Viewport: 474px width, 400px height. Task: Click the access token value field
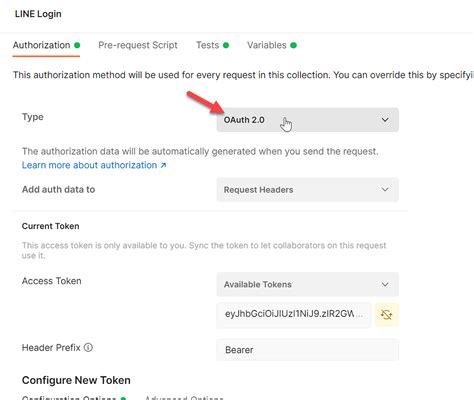pyautogui.click(x=294, y=315)
